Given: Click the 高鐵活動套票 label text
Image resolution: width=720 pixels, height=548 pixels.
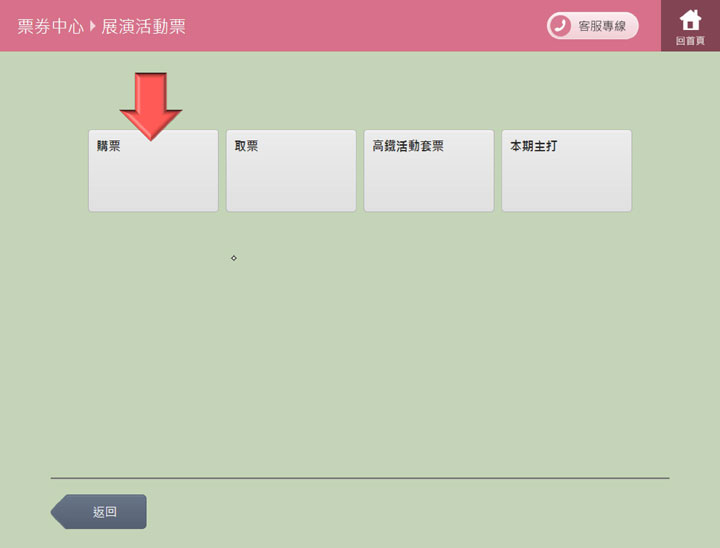Looking at the screenshot, I should pyautogui.click(x=408, y=146).
